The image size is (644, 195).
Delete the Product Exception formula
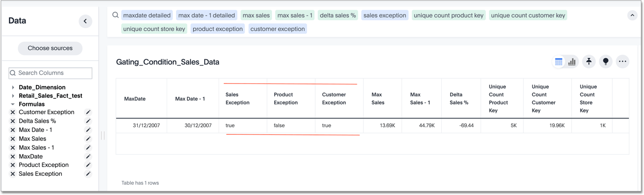pos(13,165)
